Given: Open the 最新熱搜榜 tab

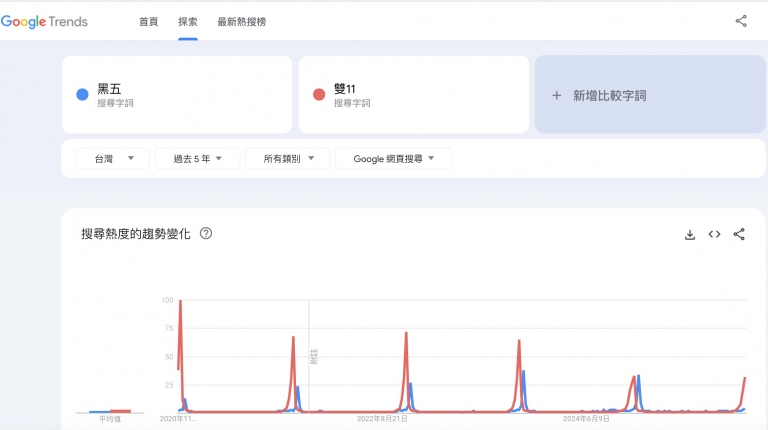Looking at the screenshot, I should (x=242, y=21).
